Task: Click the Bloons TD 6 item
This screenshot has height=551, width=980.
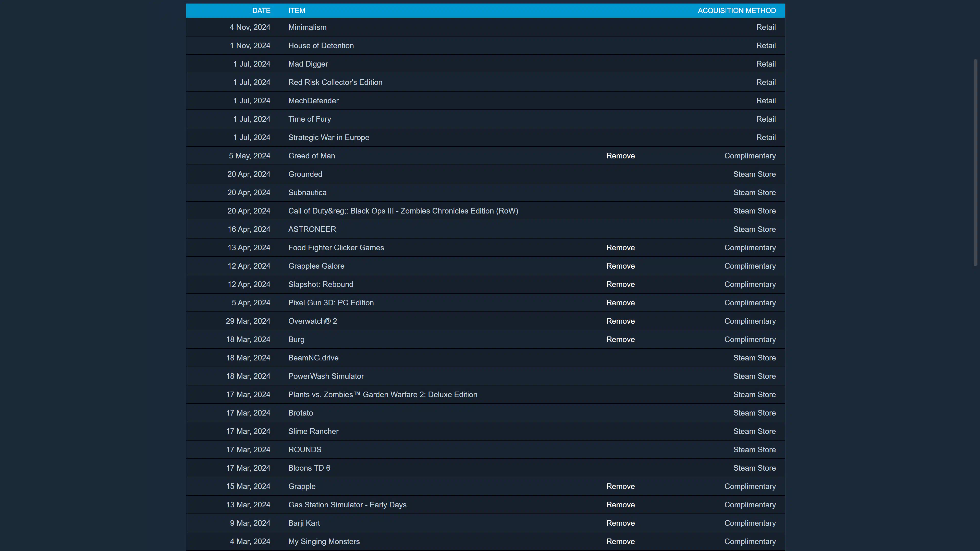Action: click(x=309, y=468)
